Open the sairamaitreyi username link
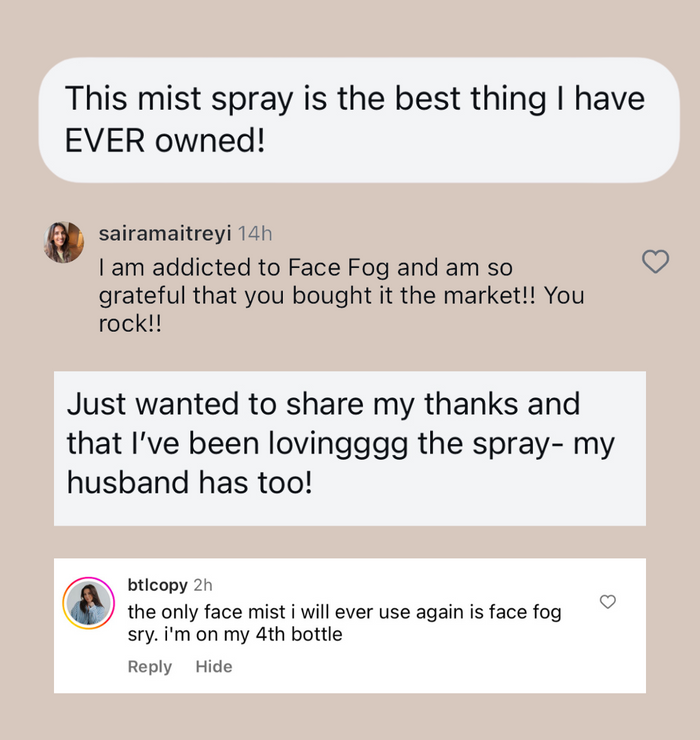The image size is (700, 740). click(165, 233)
